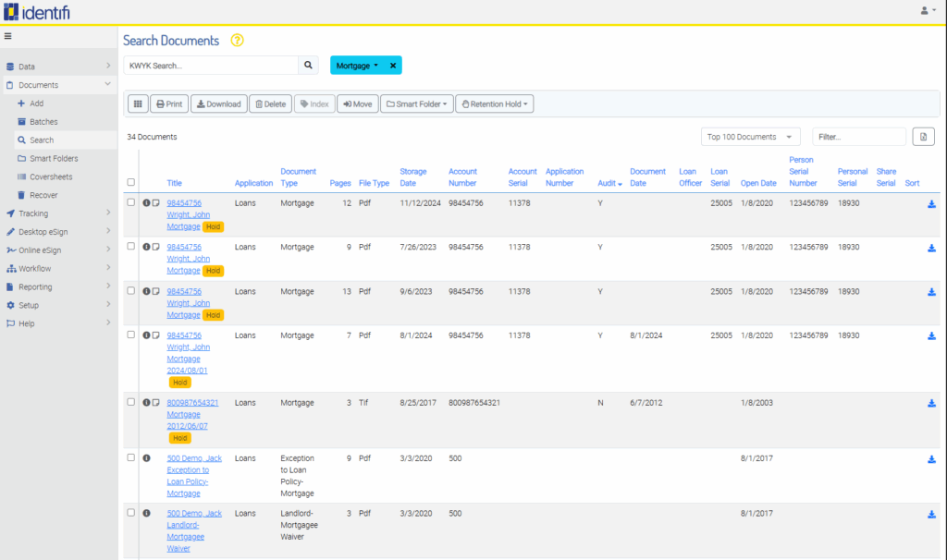Check the box for Landlord-Mortgagee Waiver row
This screenshot has height=560, width=947.
[x=131, y=512]
